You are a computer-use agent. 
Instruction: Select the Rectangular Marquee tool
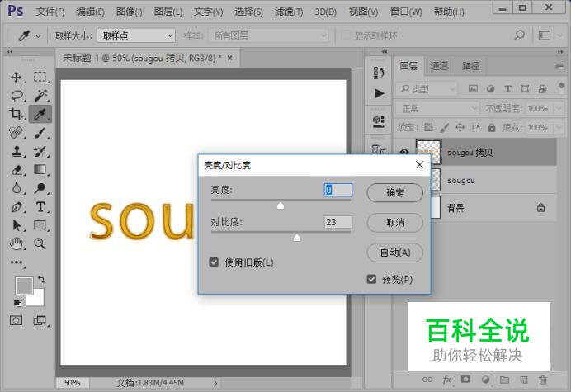pyautogui.click(x=40, y=77)
